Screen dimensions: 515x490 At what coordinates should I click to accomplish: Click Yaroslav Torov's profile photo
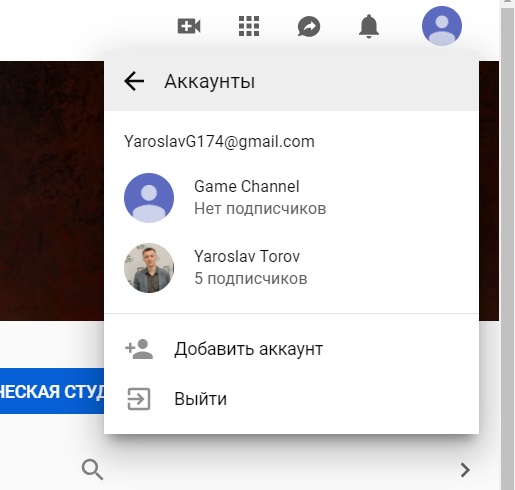tap(149, 268)
